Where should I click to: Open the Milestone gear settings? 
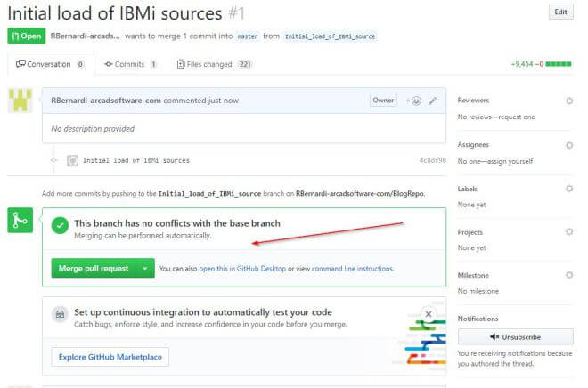pyautogui.click(x=569, y=275)
